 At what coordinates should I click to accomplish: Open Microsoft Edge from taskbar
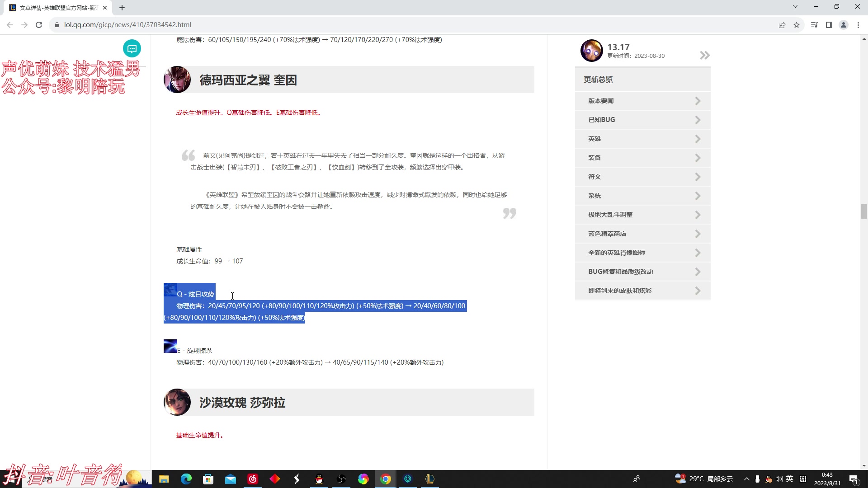click(186, 479)
